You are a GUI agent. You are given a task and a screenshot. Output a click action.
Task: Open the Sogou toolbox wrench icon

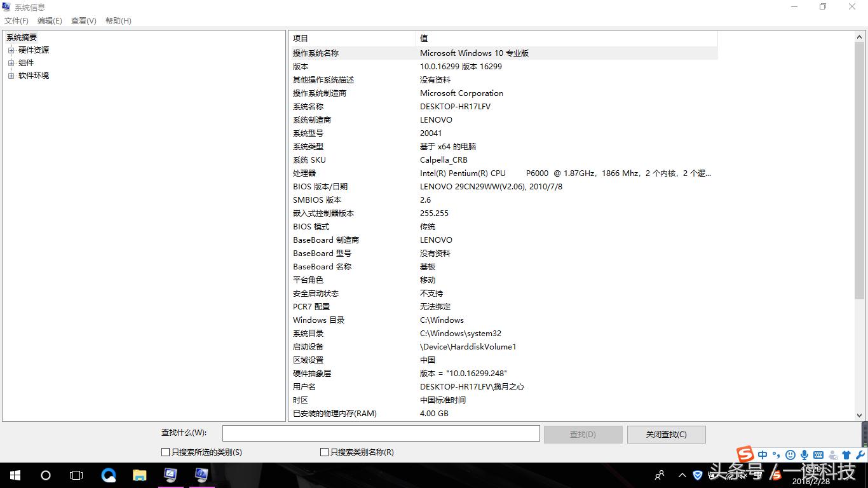click(860, 455)
